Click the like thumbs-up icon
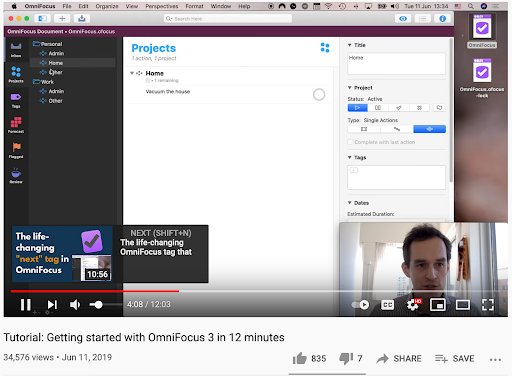The image size is (512, 376). pyautogui.click(x=299, y=359)
